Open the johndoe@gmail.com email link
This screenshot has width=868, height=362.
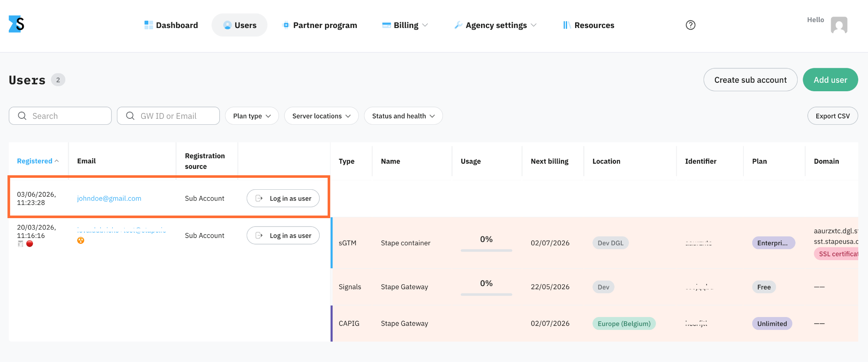(x=109, y=198)
